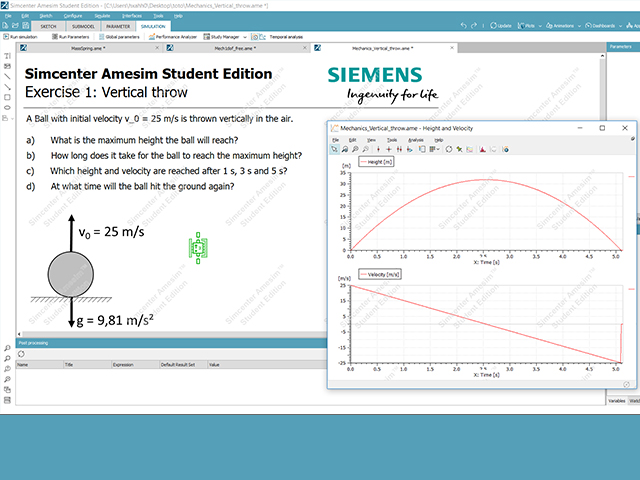This screenshot has width=640, height=480.
Task: Click the Save file icon
Action: 25,26
